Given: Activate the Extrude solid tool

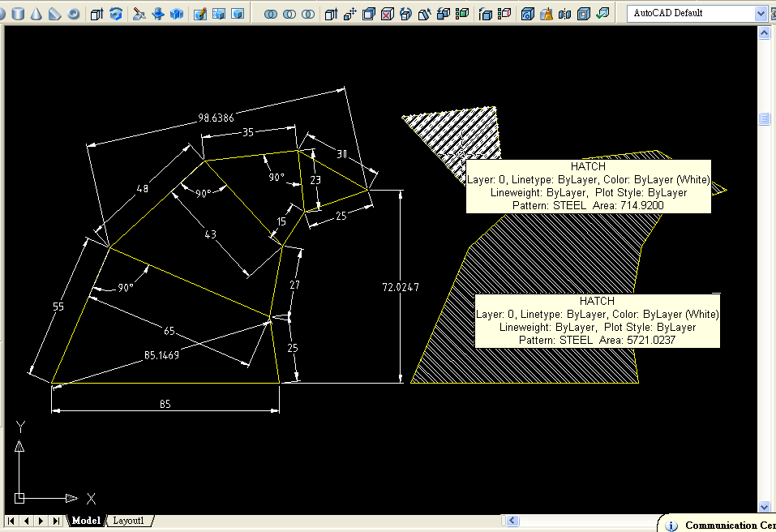Looking at the screenshot, I should coord(97,13).
